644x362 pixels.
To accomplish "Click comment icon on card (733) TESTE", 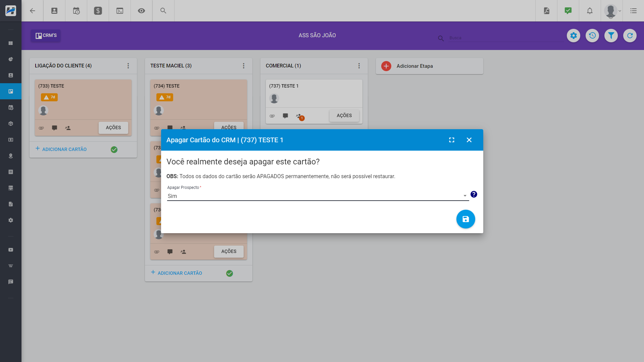I will tap(55, 128).
